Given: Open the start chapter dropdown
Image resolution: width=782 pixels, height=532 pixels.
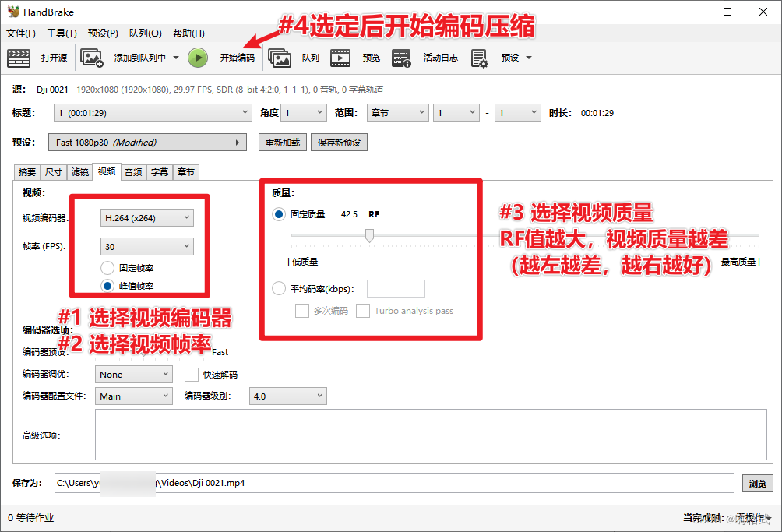Looking at the screenshot, I should point(456,113).
